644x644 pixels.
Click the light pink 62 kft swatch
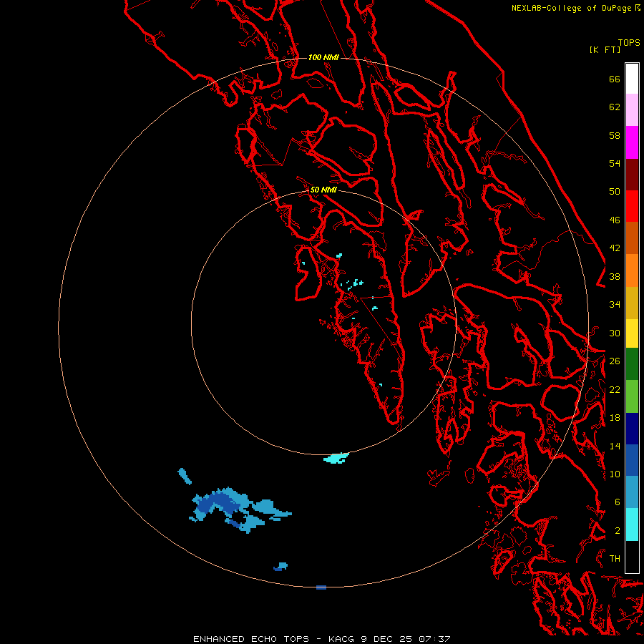(x=632, y=109)
